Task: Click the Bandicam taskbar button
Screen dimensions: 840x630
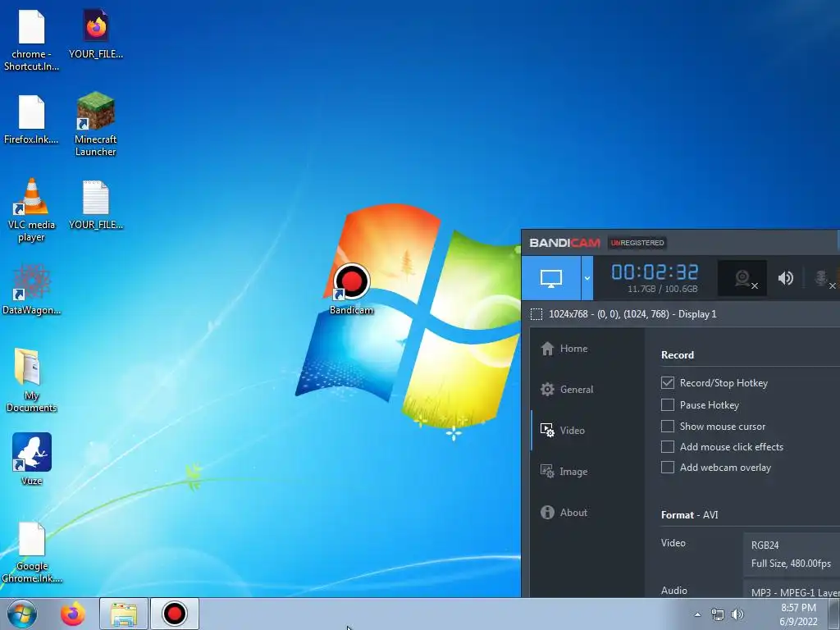Action: [175, 614]
